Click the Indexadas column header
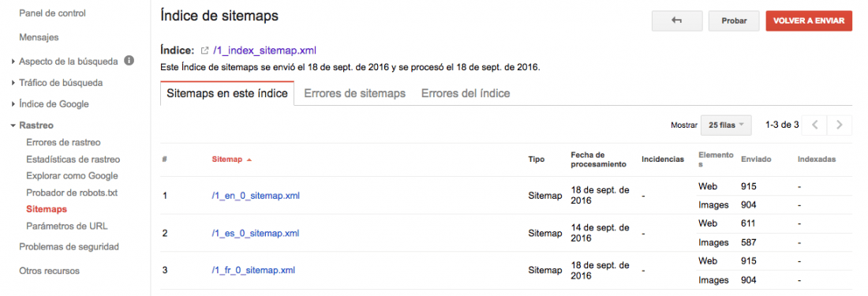Image resolution: width=868 pixels, height=296 pixels. (817, 159)
